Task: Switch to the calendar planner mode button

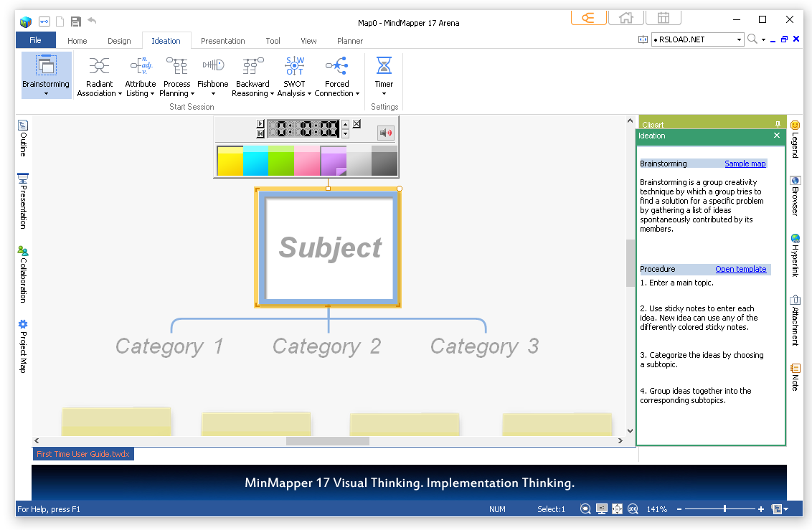Action: (x=664, y=18)
